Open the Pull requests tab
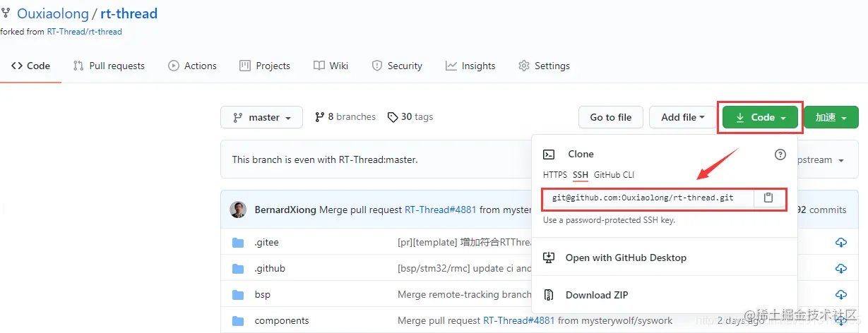Screen dimensions: 868x333 (x=109, y=66)
